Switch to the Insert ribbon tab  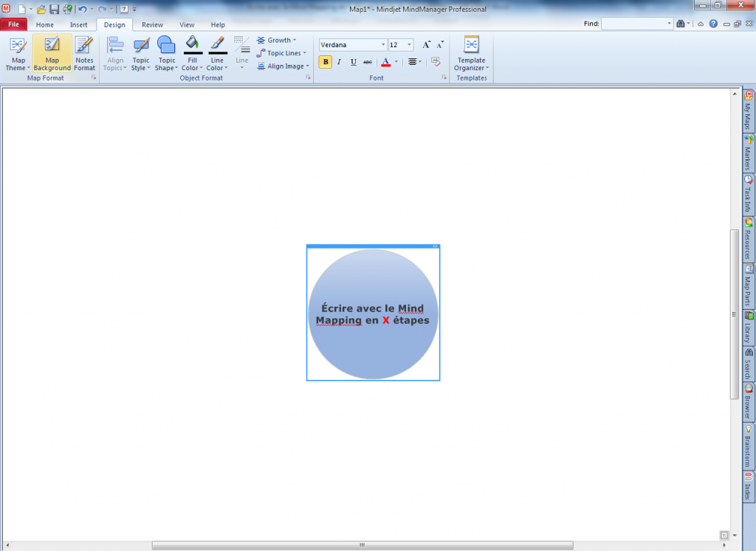78,24
